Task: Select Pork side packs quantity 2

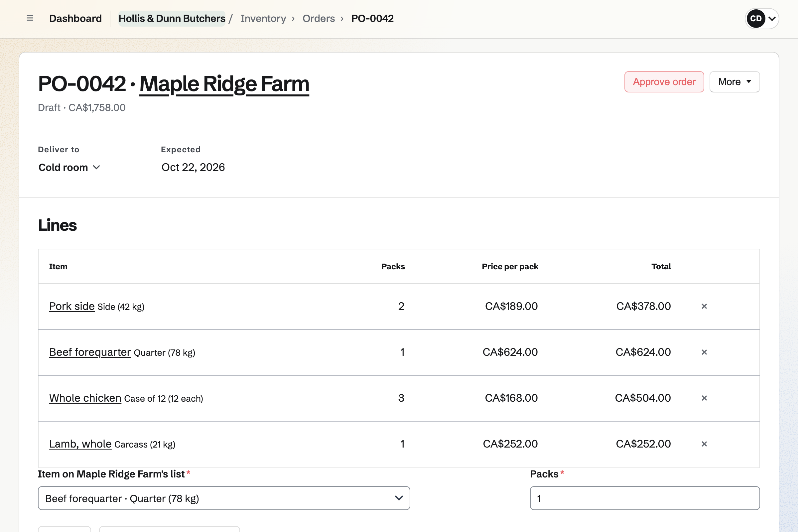Action: 401,306
